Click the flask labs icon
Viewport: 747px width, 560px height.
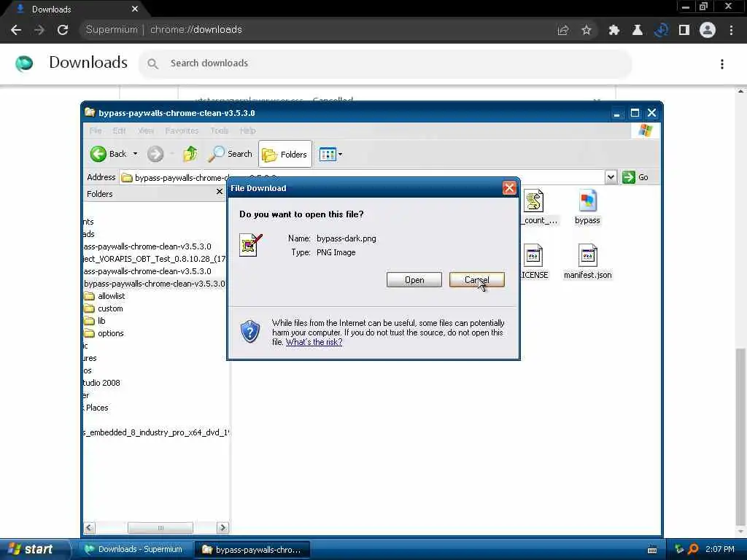[638, 30]
